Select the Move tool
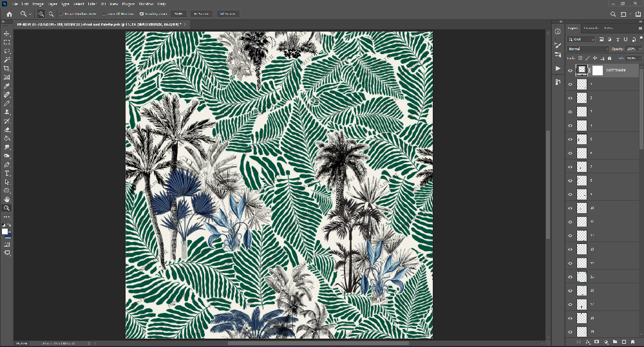The image size is (644, 347). [x=7, y=33]
